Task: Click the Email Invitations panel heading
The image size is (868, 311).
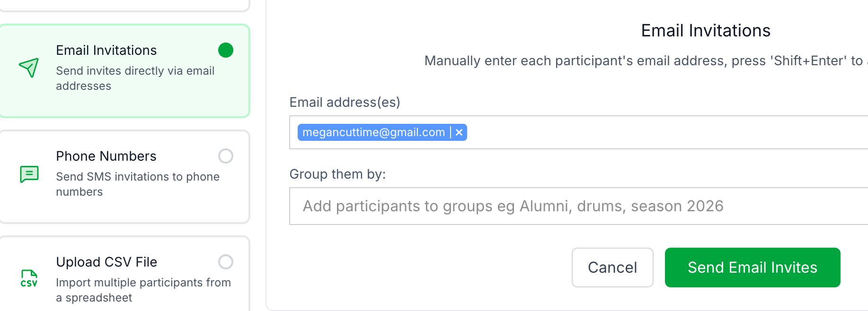Action: (x=706, y=31)
